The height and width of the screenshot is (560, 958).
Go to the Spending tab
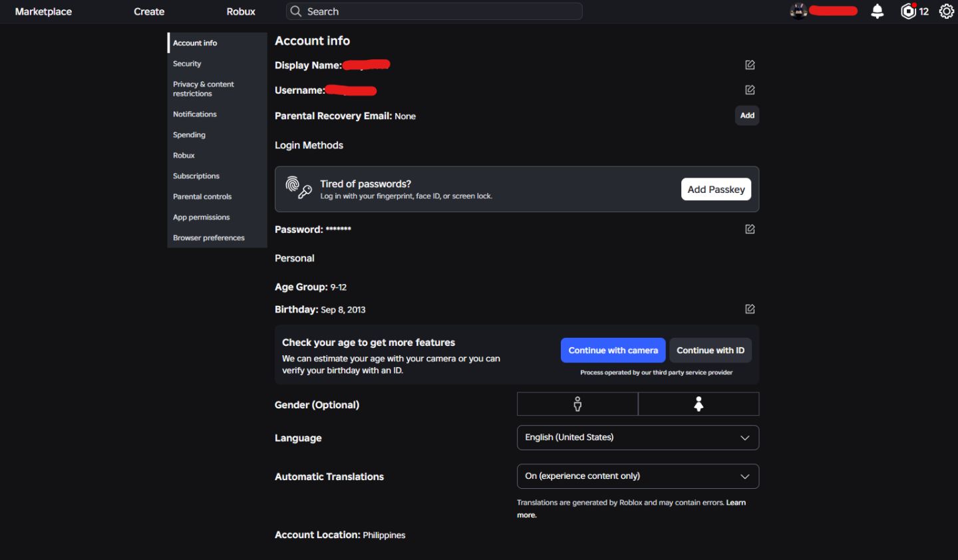(x=218, y=134)
